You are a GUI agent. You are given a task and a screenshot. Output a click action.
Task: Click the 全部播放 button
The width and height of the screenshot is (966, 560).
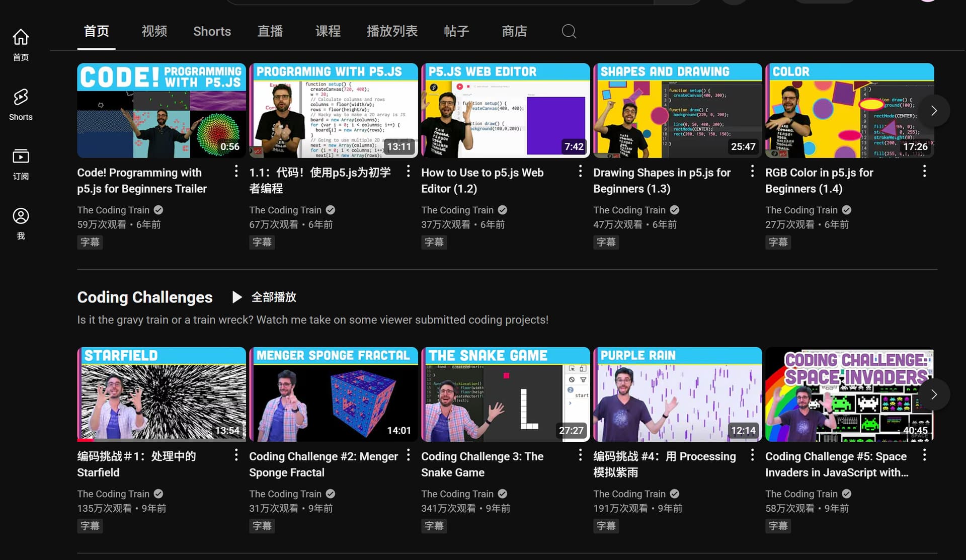pos(265,297)
